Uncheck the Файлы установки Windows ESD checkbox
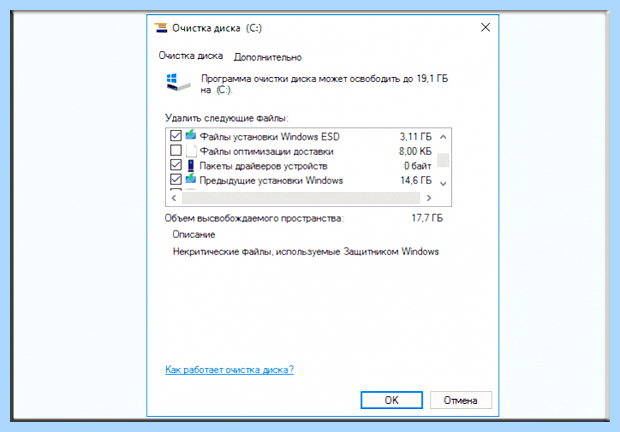This screenshot has height=432, width=620. pyautogui.click(x=176, y=136)
